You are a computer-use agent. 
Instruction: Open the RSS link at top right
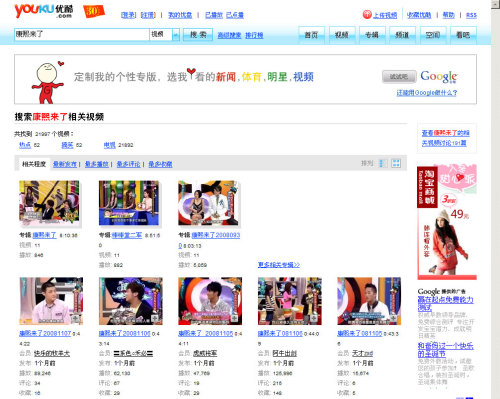point(471,15)
